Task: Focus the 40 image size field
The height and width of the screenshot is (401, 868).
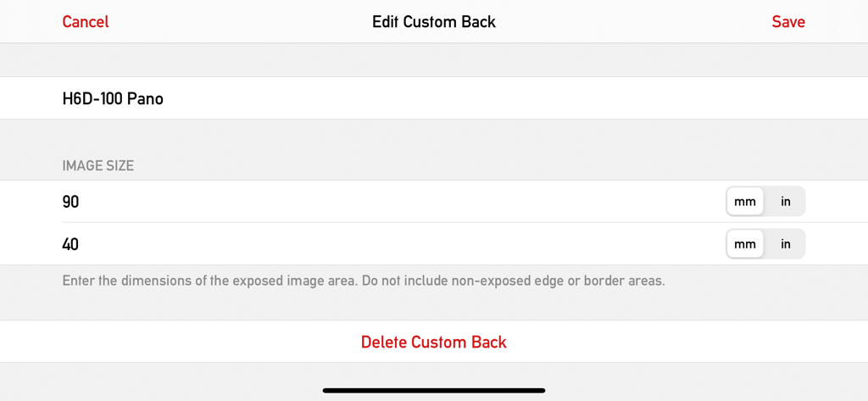Action: [339, 244]
